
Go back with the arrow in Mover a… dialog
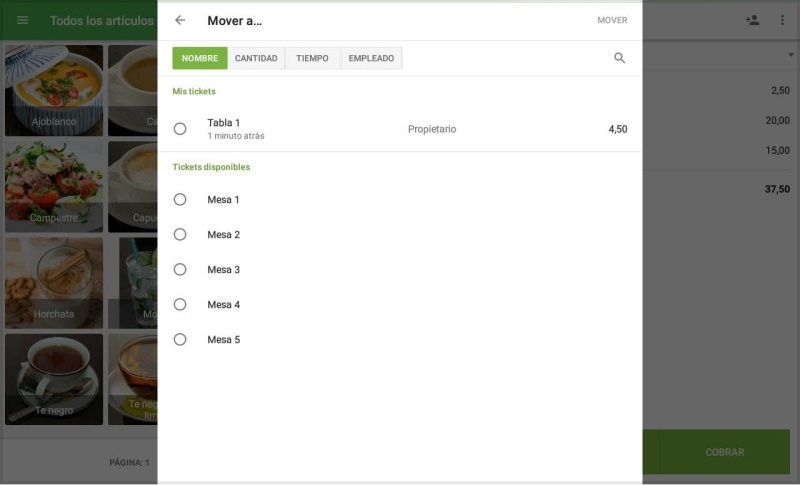[180, 20]
